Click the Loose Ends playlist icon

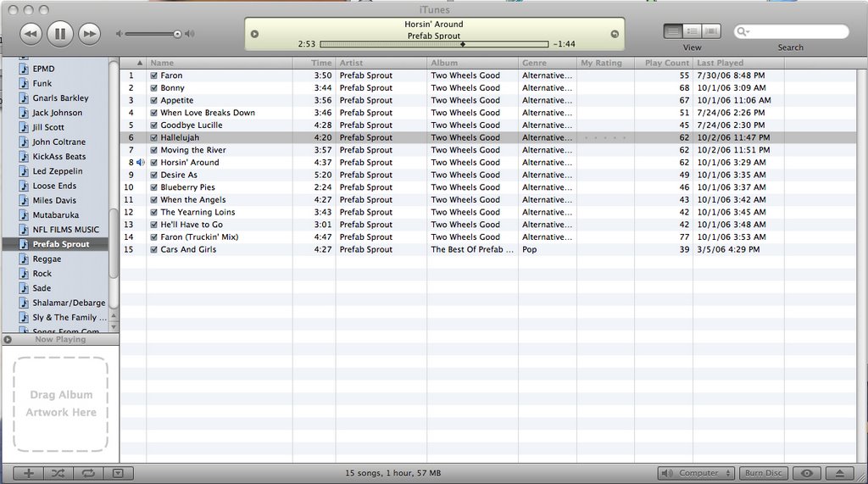click(x=24, y=186)
